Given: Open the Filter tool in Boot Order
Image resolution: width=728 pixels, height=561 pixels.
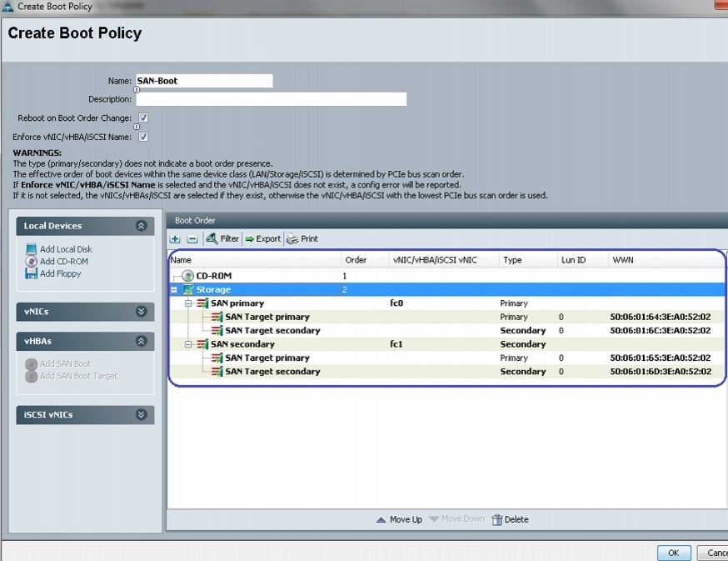Looking at the screenshot, I should point(222,239).
